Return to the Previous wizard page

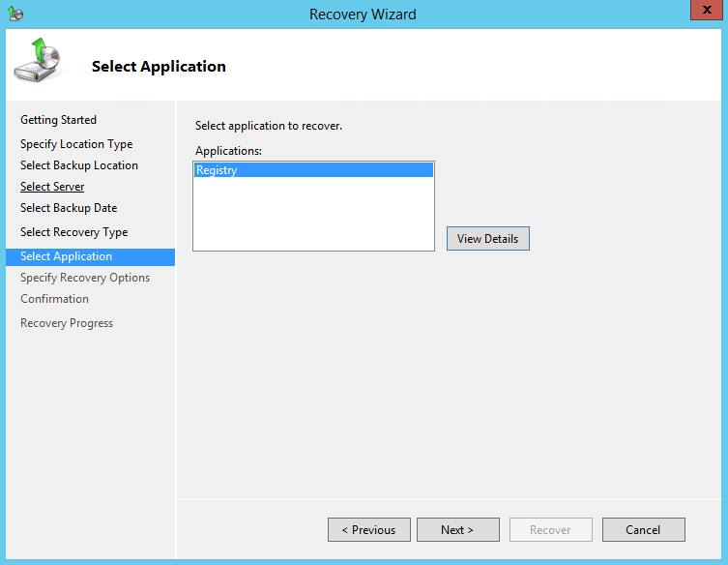click(x=369, y=530)
